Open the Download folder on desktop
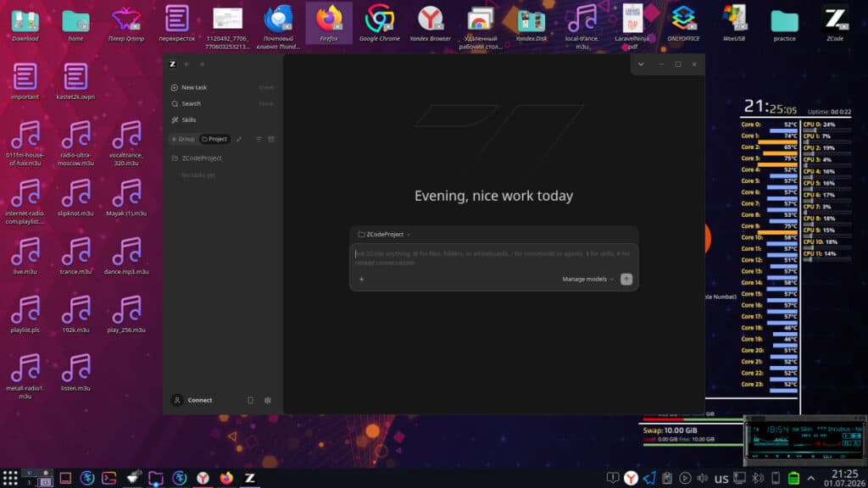868x488 pixels. point(25,23)
